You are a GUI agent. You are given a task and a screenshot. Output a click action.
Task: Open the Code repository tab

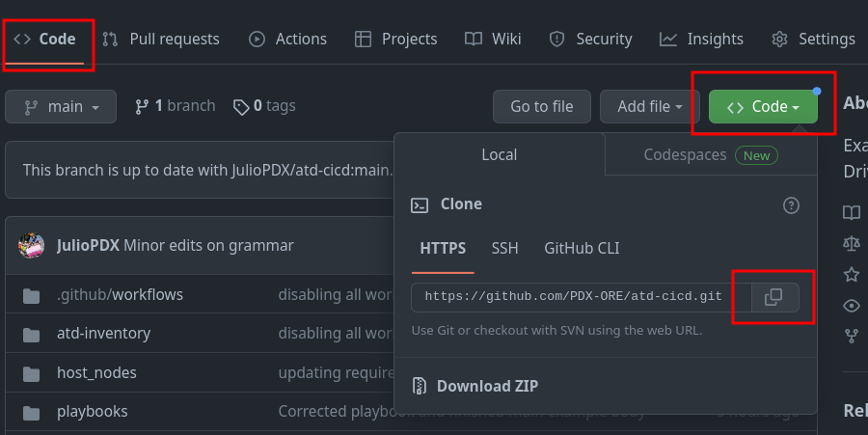tap(44, 40)
